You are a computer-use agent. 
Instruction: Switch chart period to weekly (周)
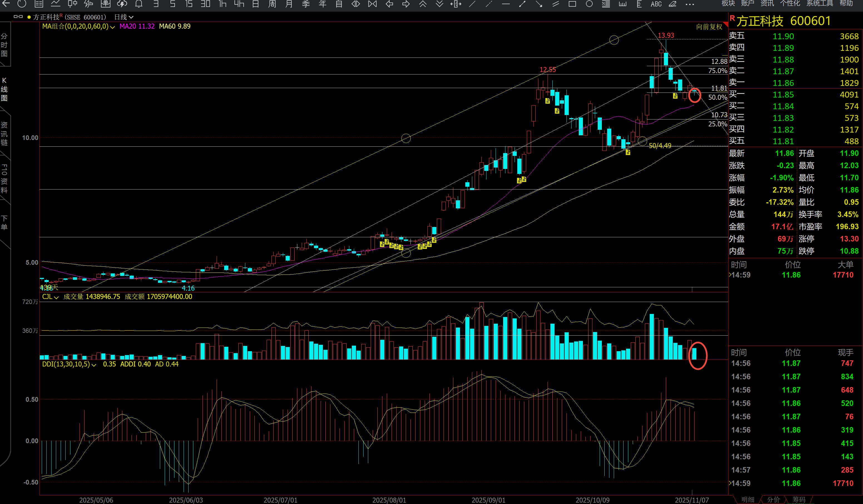[272, 4]
